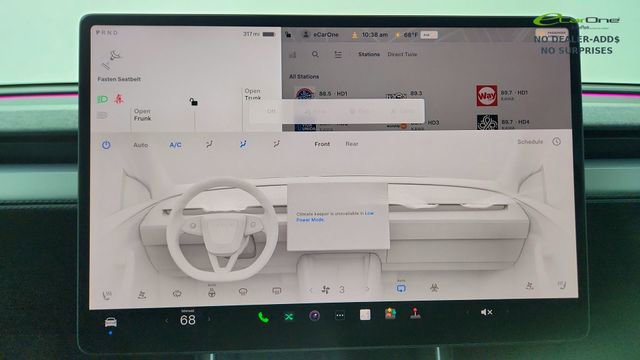Follow the Low Power Mode link
The image size is (640, 360).
(x=335, y=216)
